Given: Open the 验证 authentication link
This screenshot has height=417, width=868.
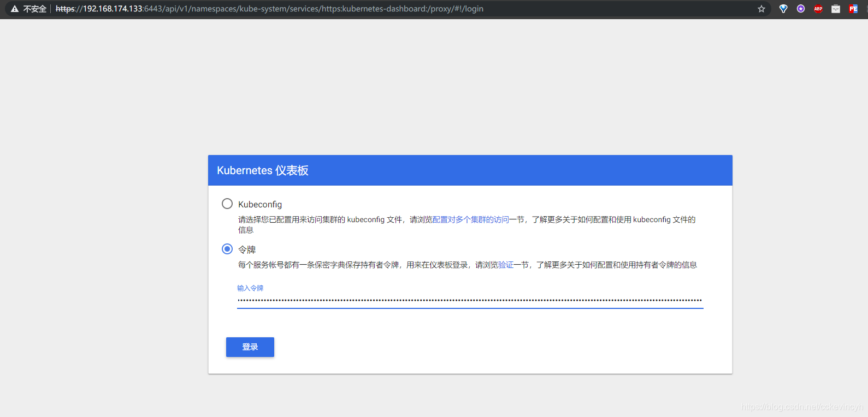Looking at the screenshot, I should pos(506,265).
